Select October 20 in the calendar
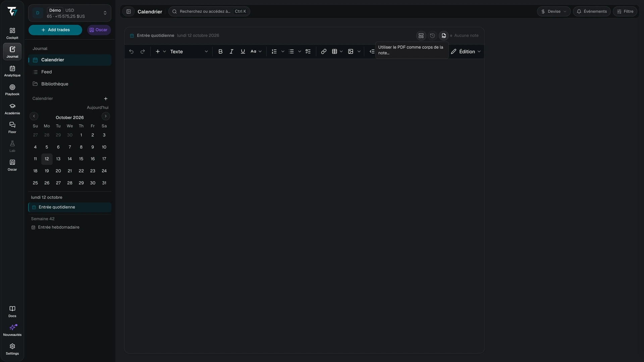Image resolution: width=644 pixels, height=362 pixels. click(58, 171)
